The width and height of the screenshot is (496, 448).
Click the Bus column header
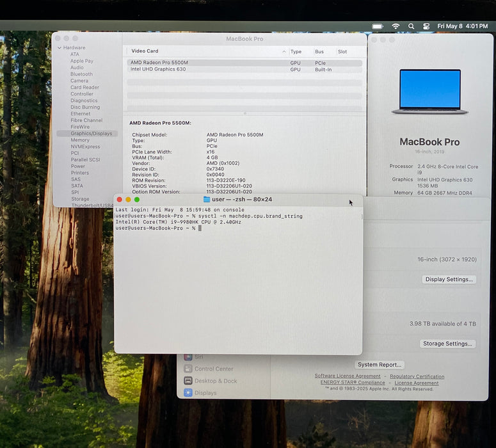(x=319, y=52)
